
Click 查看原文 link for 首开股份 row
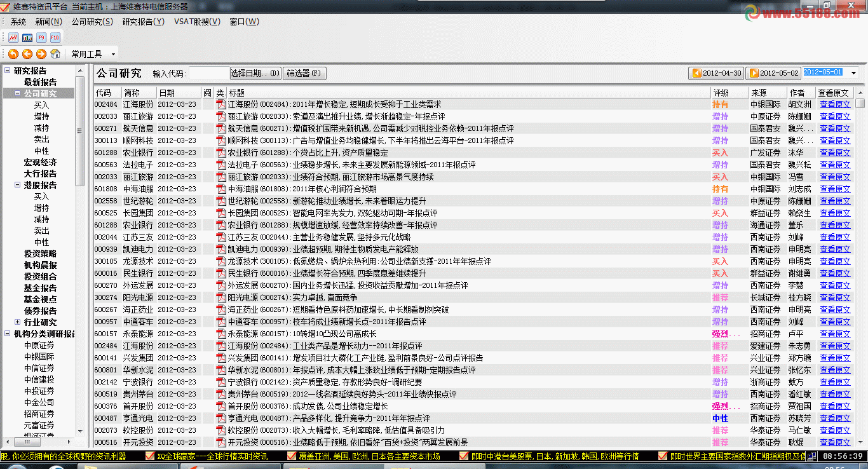point(835,406)
